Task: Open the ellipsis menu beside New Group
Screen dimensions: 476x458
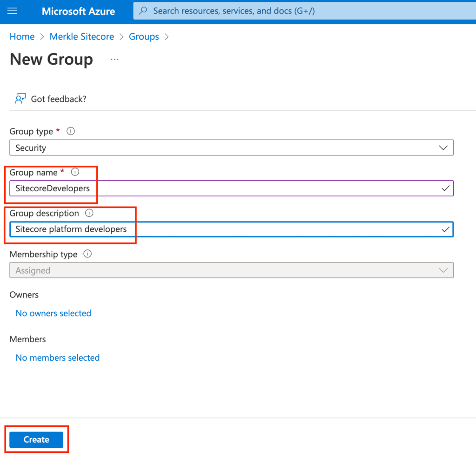Action: click(115, 59)
